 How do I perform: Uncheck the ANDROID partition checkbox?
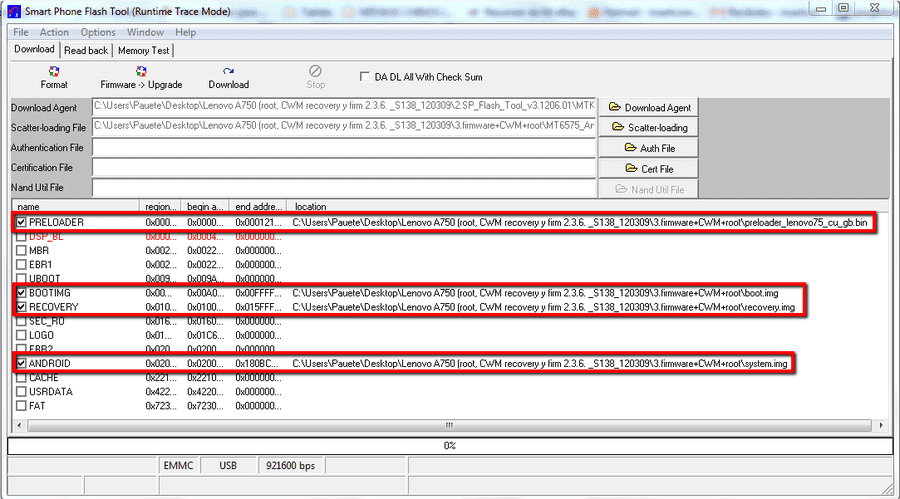coord(21,363)
